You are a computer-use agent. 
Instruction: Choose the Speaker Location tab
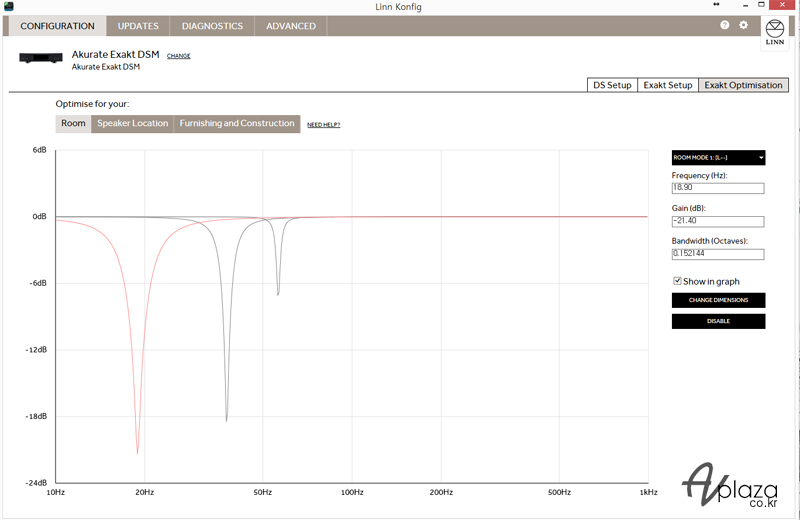click(x=133, y=123)
